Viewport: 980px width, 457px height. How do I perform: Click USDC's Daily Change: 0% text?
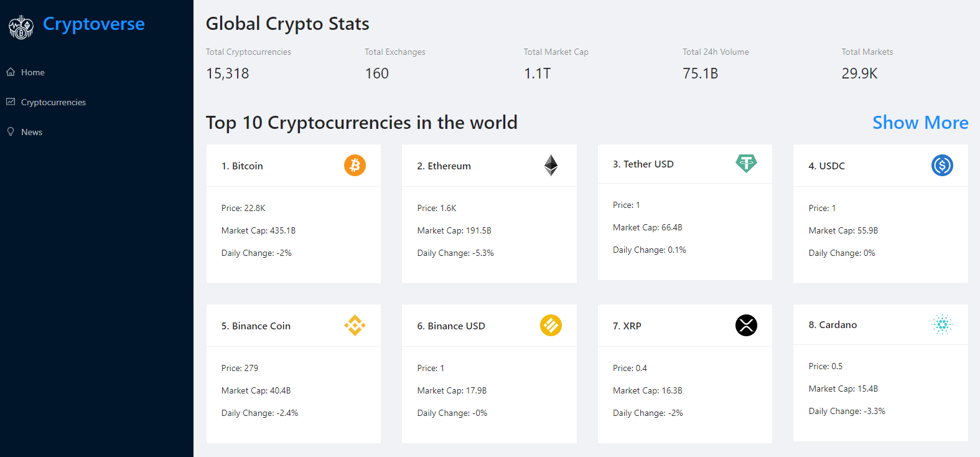point(842,253)
